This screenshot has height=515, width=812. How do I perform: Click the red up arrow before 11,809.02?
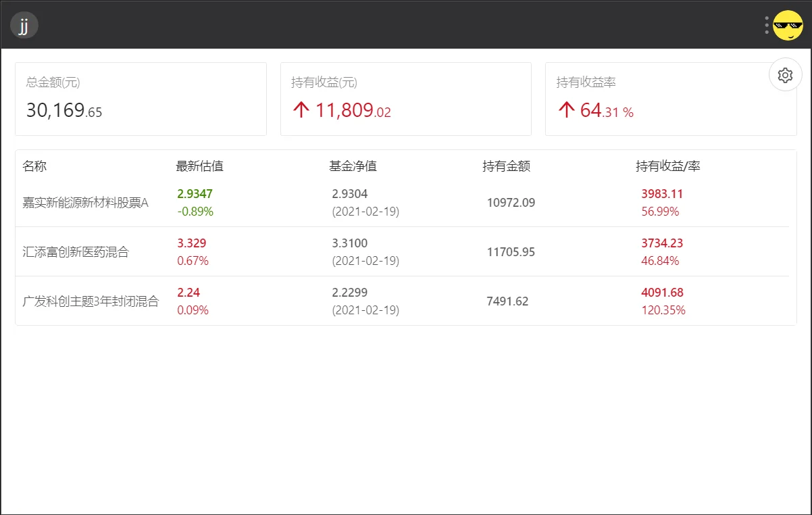tap(301, 110)
